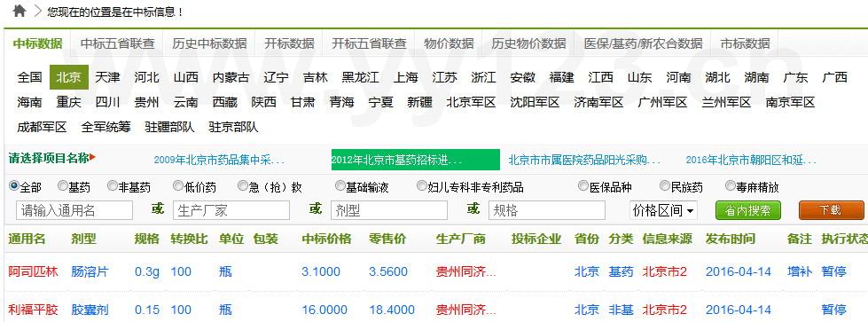Switch to the 开标数据 tab
The image size is (868, 322).
click(289, 43)
